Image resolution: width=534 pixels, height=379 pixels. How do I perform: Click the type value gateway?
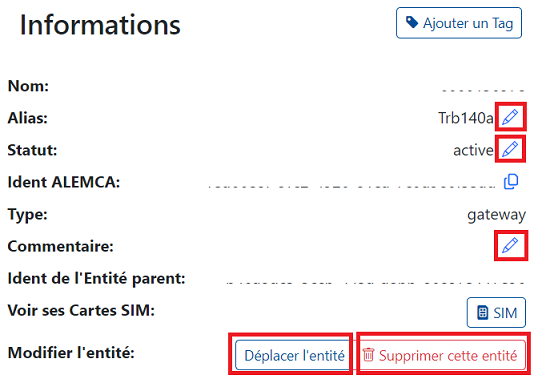pos(497,215)
